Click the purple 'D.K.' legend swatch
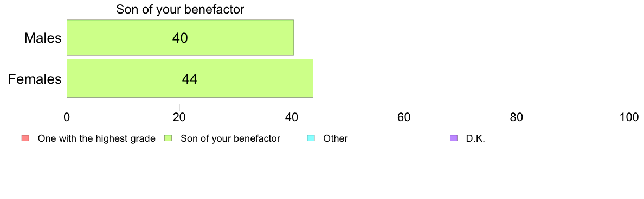 [x=454, y=138]
